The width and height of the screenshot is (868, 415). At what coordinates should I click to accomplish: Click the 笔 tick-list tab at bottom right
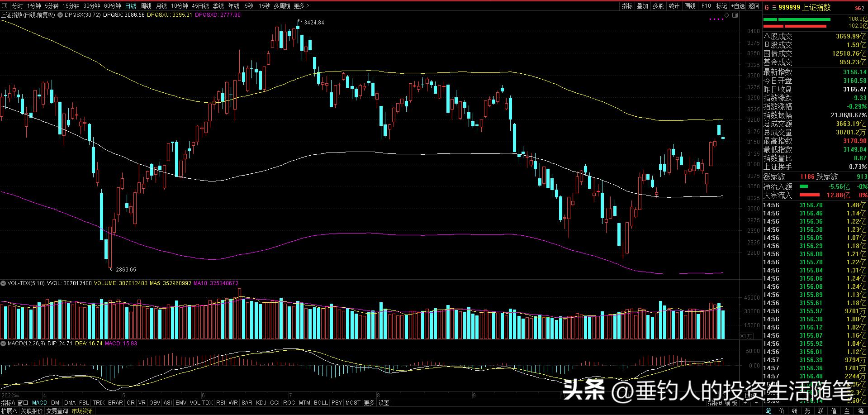click(x=769, y=410)
